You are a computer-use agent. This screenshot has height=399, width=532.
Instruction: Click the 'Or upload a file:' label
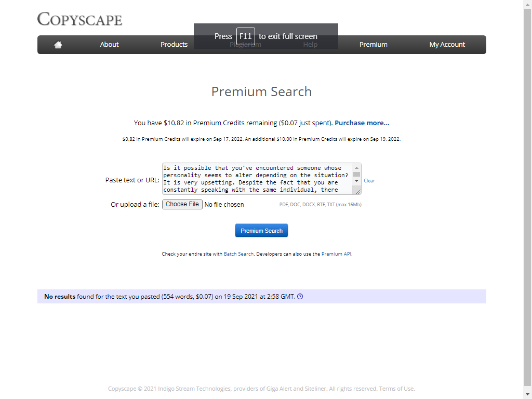point(135,205)
